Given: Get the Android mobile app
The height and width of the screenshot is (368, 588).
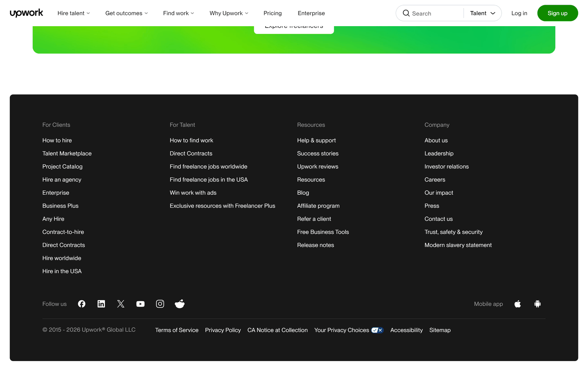Looking at the screenshot, I should click(x=537, y=304).
